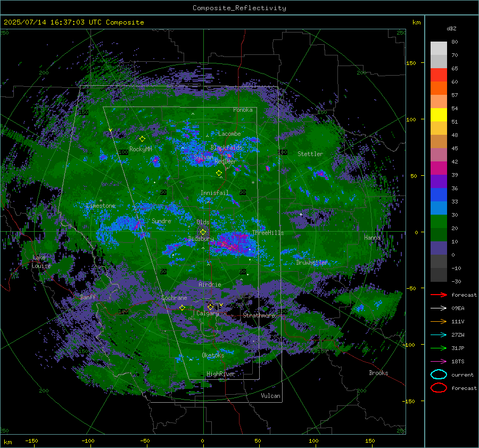Select the yellow diamond marker below RedDeer

click(x=219, y=173)
